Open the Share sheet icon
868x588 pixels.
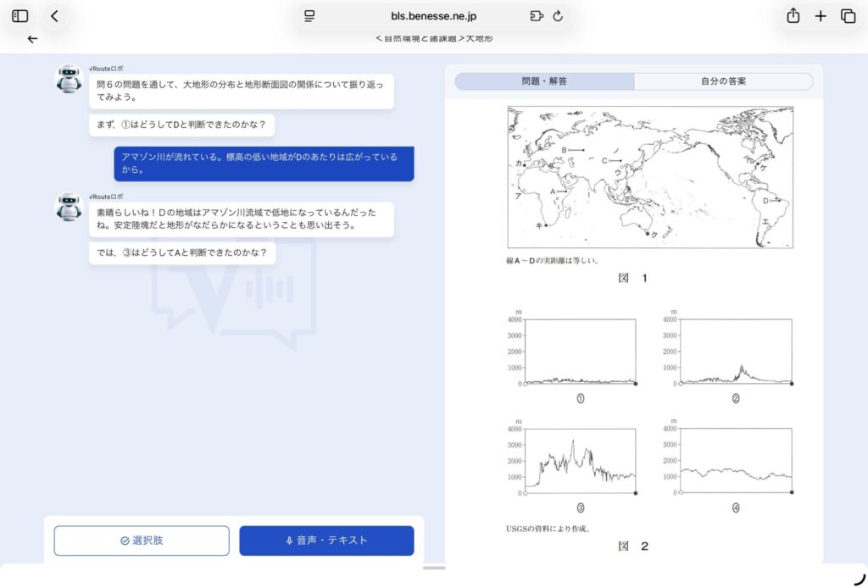(x=793, y=16)
